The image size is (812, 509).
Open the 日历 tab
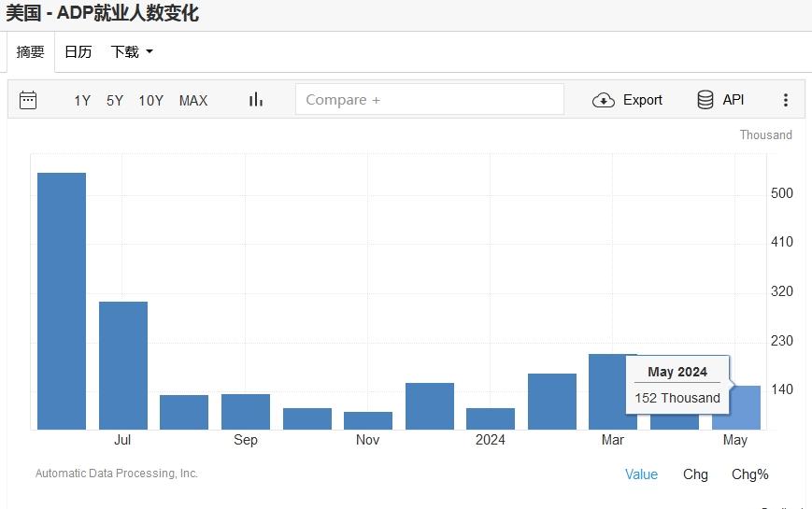click(x=78, y=51)
